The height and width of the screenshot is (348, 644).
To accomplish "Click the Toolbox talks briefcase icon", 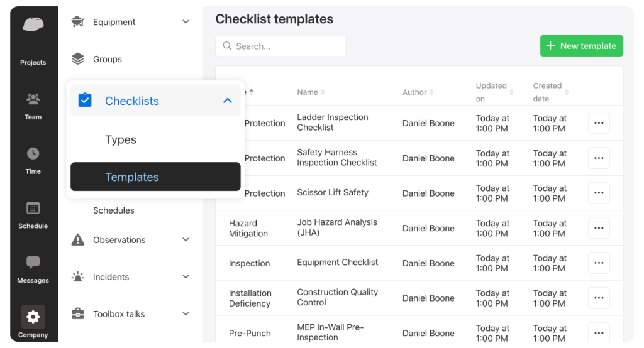I will [x=78, y=314].
